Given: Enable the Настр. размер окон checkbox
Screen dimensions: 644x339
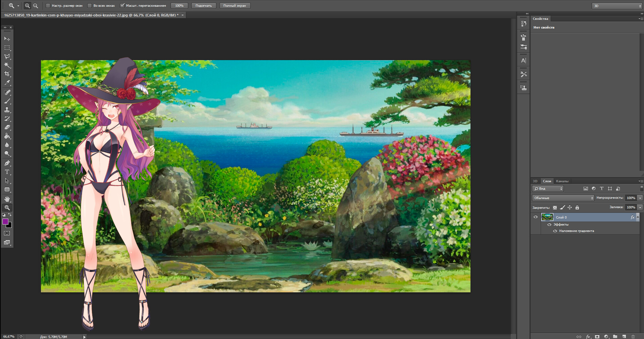Looking at the screenshot, I should point(48,5).
